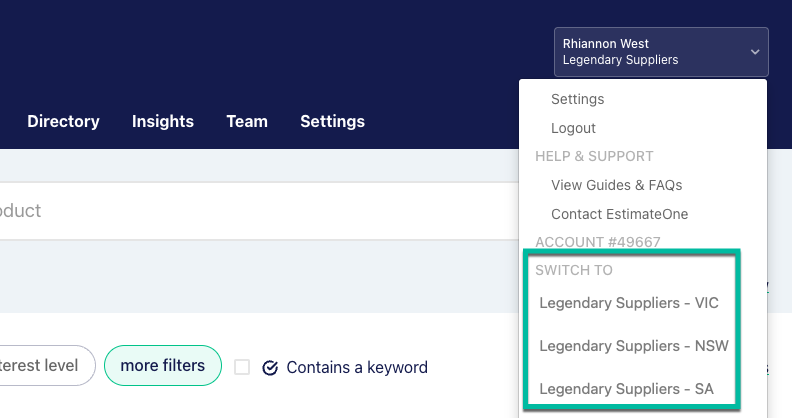Screen dimensions: 792x418
Task: Go to the Insights tab
Action: click(x=163, y=121)
